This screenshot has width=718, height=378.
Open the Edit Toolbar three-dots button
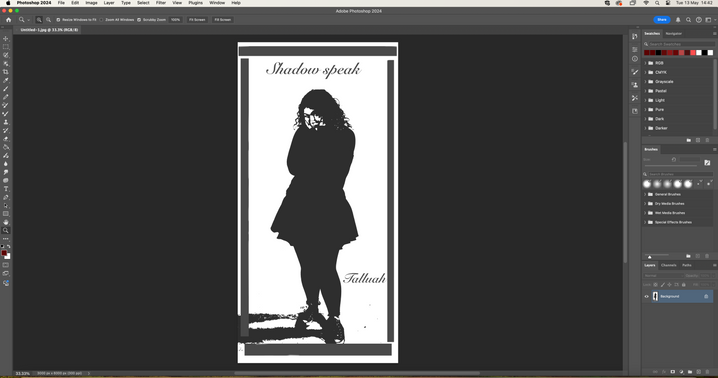coord(6,239)
